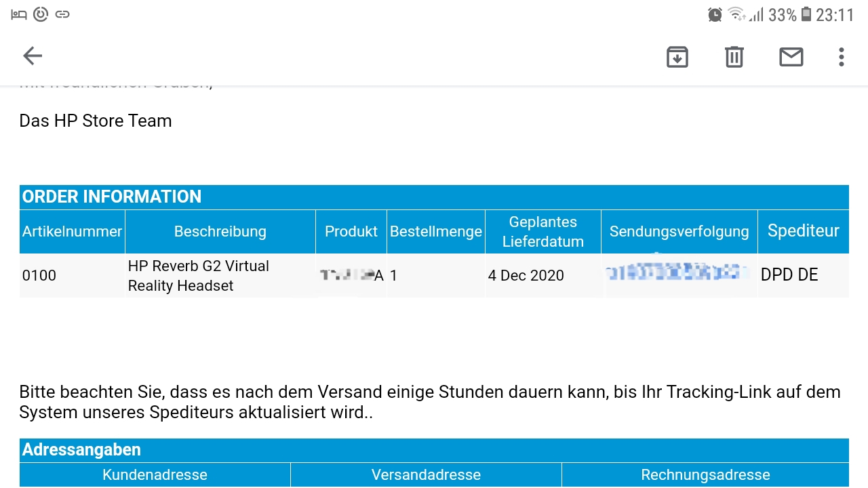Select the Artikelnummer column header
The height and width of the screenshot is (488, 868).
coord(72,232)
